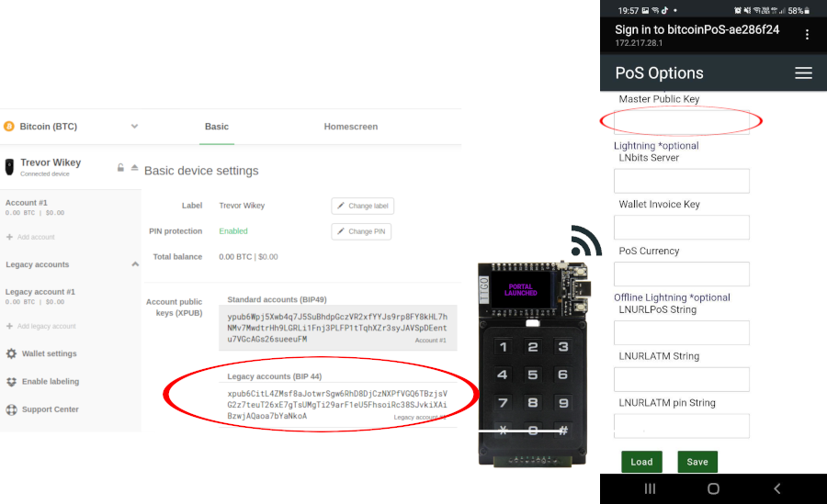Viewport: 827px width, 504px height.
Task: Click the orange Bitcoin coin icon
Action: point(9,127)
